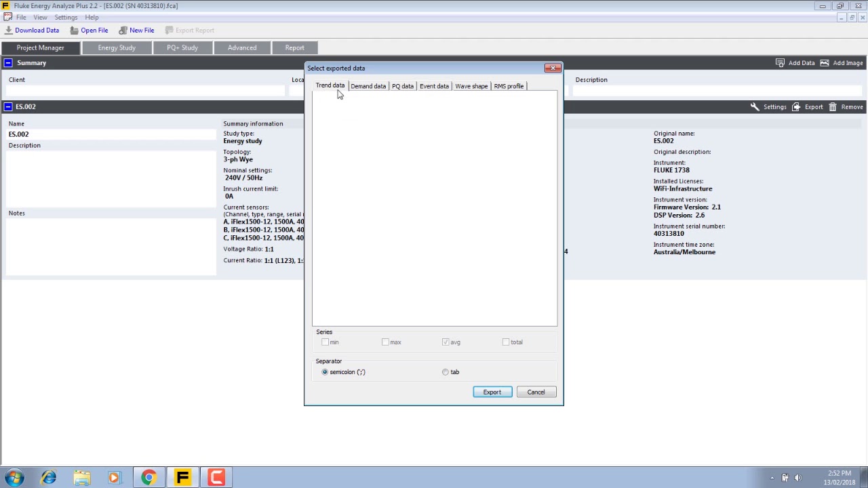Collapse the ES.002 section

[7, 106]
